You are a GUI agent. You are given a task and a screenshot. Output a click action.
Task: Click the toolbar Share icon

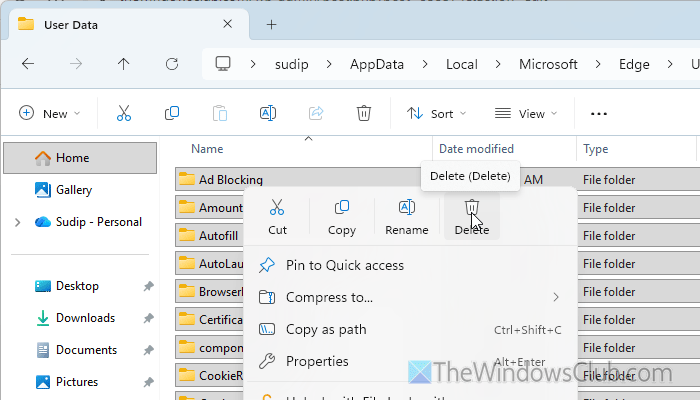coord(316,113)
